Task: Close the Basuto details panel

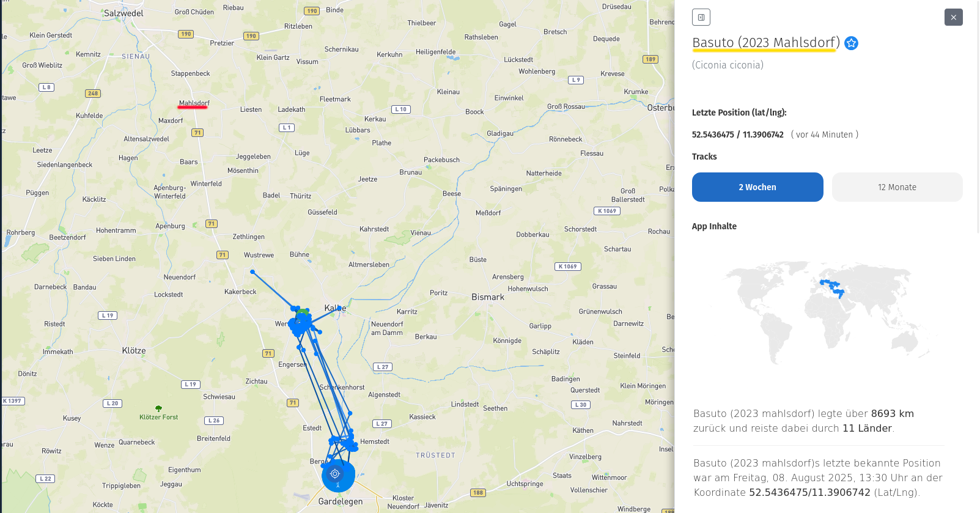Action: tap(953, 17)
